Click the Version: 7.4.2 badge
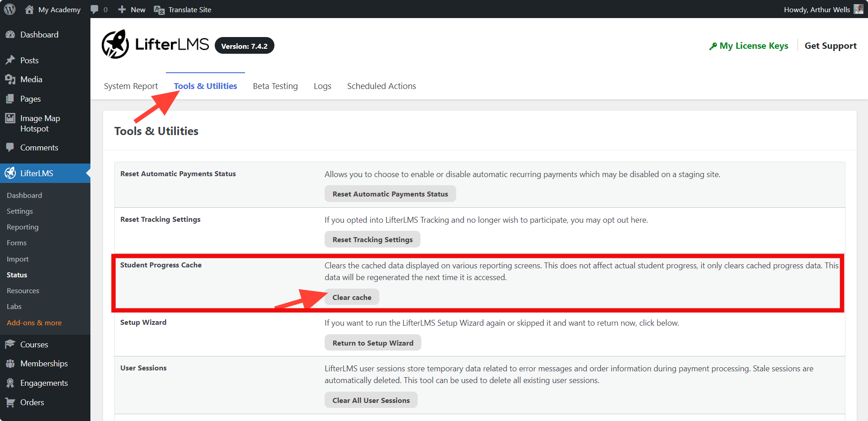Screen dimensions: 868x421 (244, 46)
